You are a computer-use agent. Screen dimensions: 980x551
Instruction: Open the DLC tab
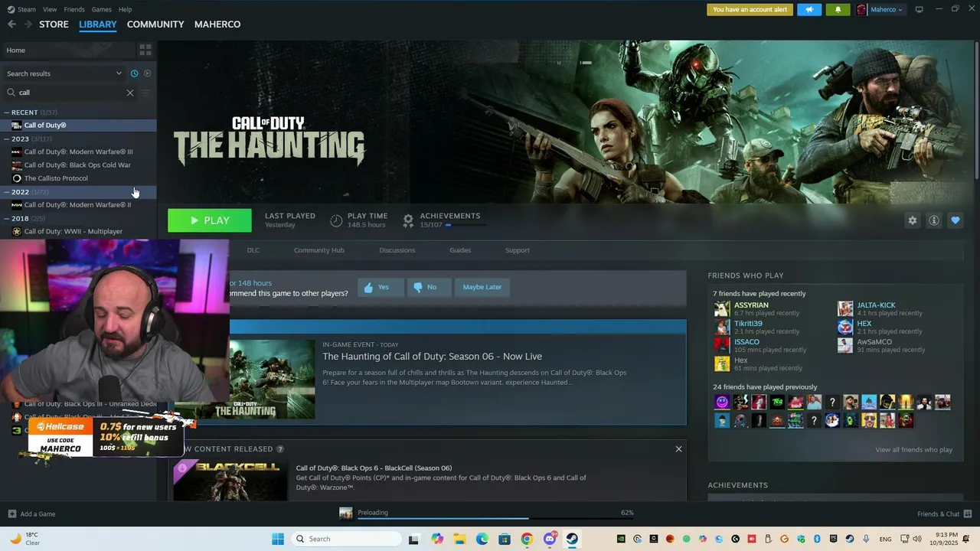[253, 250]
